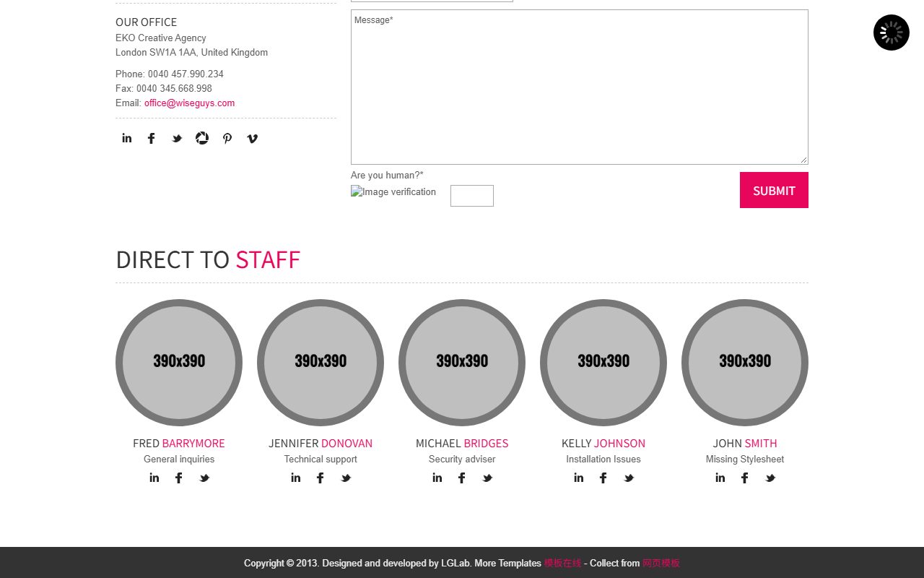Viewport: 924px width, 578px height.
Task: Click the name Kelly Johnson
Action: click(x=603, y=443)
